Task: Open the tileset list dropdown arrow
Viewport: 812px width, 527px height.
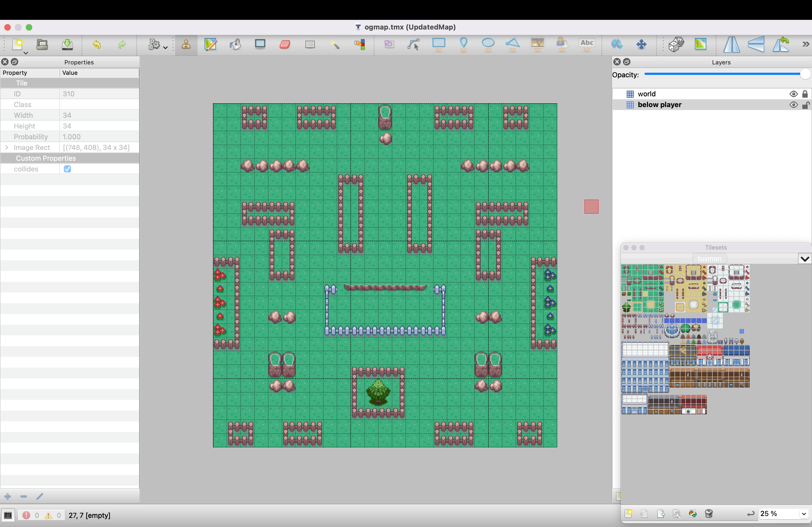Action: click(804, 259)
